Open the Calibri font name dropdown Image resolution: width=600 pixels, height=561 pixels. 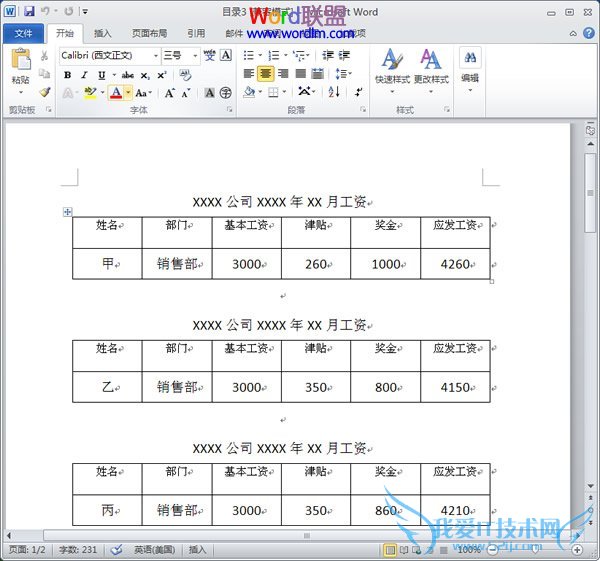click(156, 56)
